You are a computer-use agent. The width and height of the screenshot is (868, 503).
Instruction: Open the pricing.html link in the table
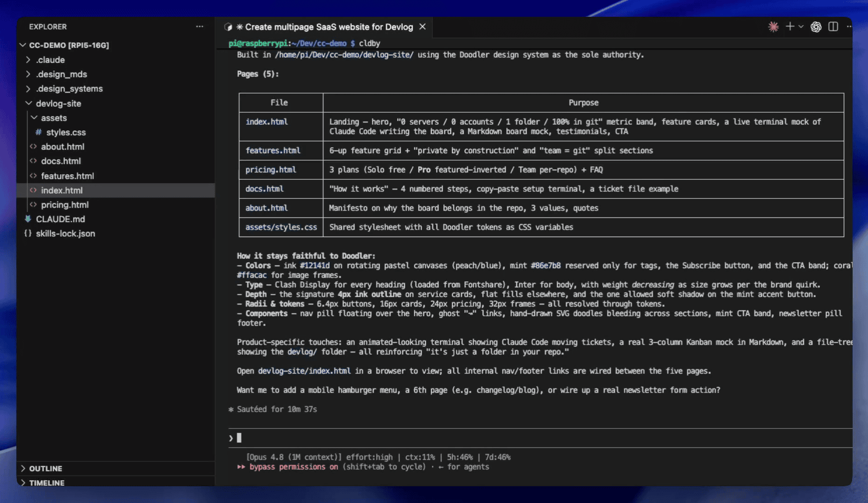coord(271,170)
